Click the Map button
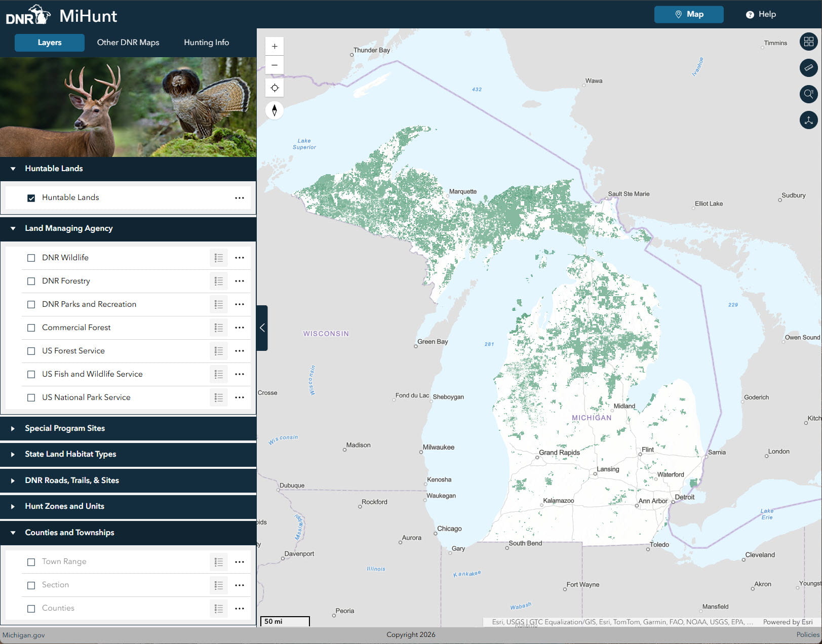822x644 pixels. [x=689, y=14]
